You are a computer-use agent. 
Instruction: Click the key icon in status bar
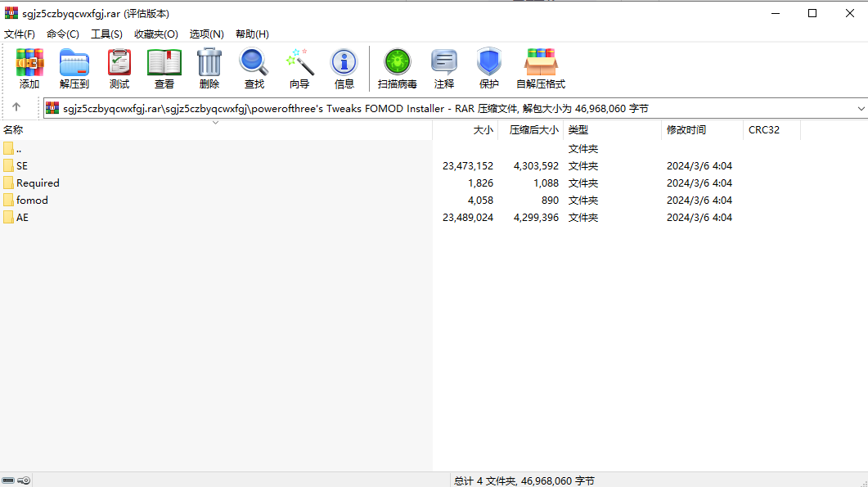coord(24,480)
